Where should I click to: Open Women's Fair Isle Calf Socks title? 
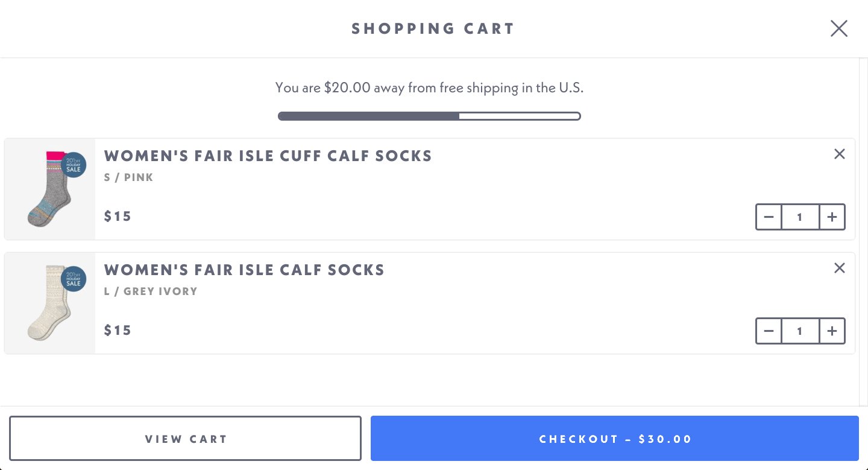(244, 270)
